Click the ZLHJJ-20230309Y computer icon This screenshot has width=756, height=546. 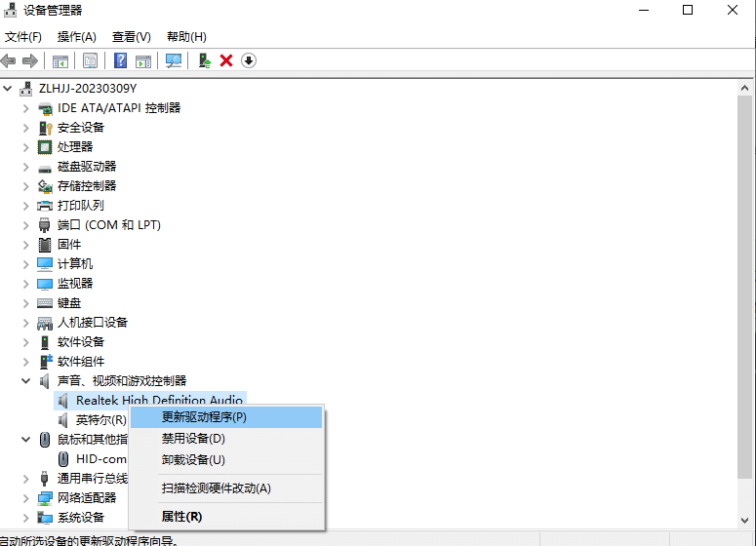pyautogui.click(x=26, y=89)
